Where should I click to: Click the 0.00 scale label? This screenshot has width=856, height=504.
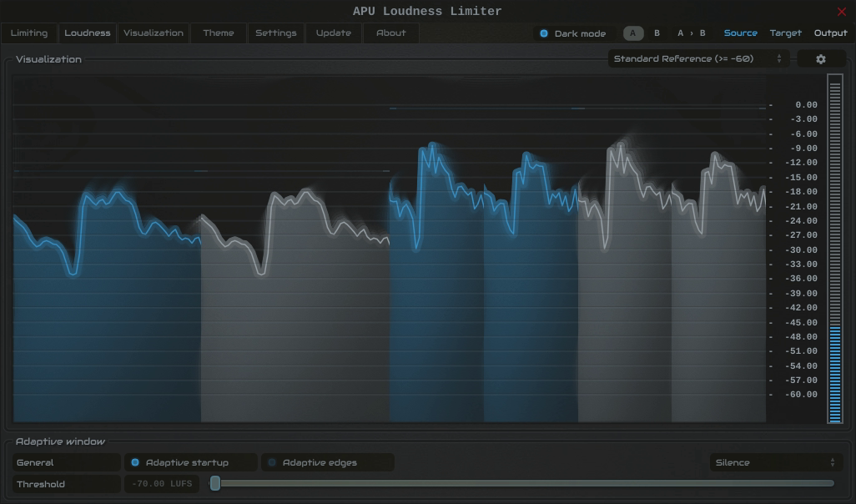806,105
